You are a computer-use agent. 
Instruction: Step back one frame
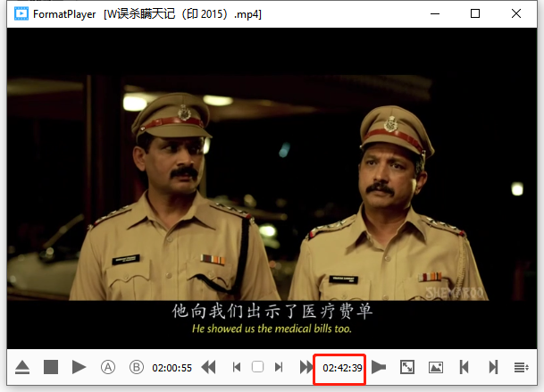237,367
